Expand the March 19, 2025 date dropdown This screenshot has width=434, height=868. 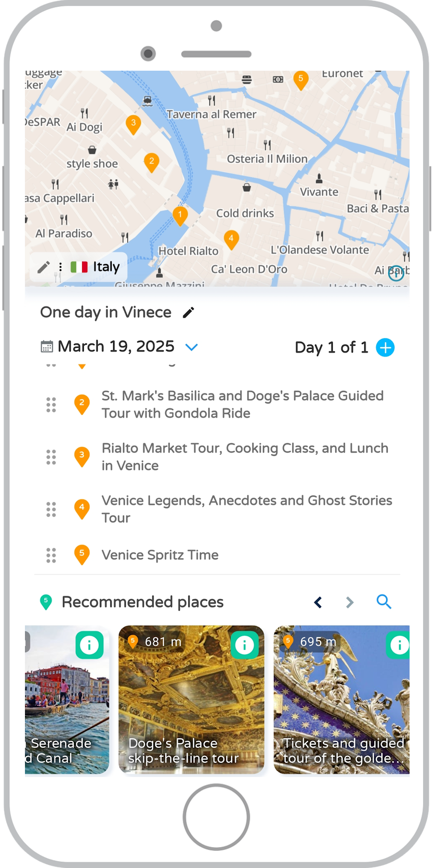(192, 347)
